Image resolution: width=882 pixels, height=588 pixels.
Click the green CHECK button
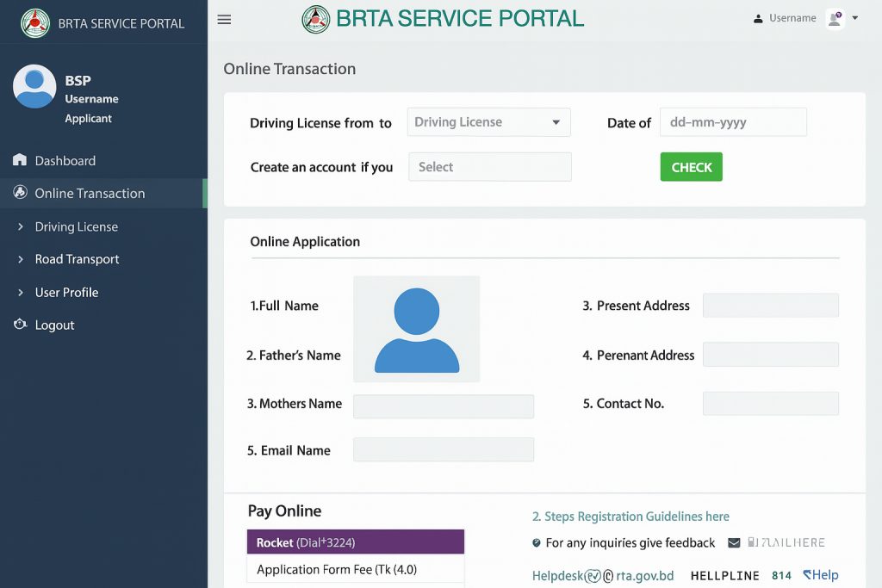coord(692,167)
